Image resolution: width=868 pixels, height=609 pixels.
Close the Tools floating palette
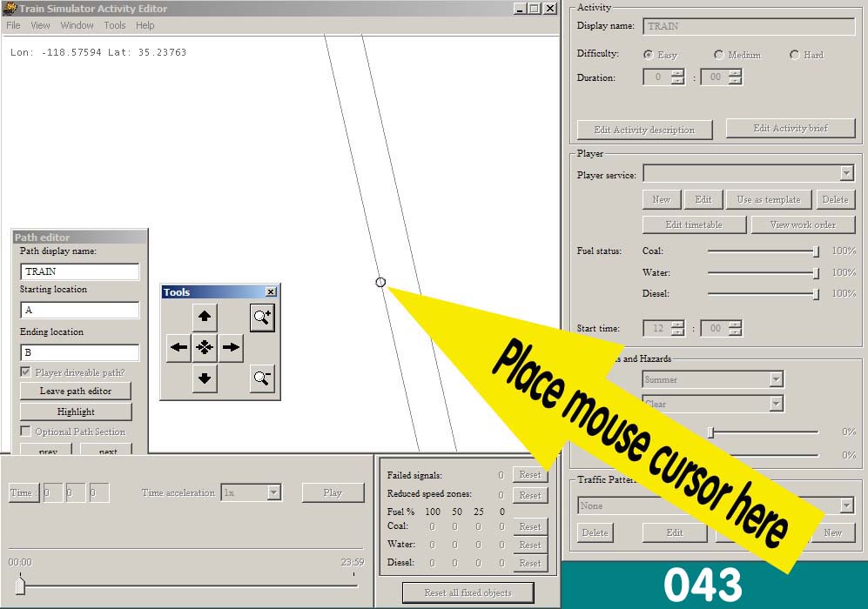click(271, 292)
